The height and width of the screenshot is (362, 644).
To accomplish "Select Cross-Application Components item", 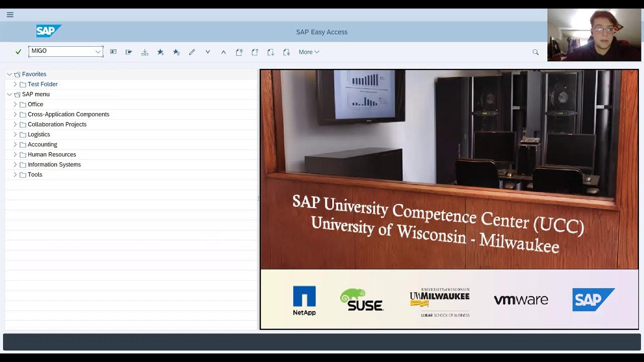I will tap(68, 114).
